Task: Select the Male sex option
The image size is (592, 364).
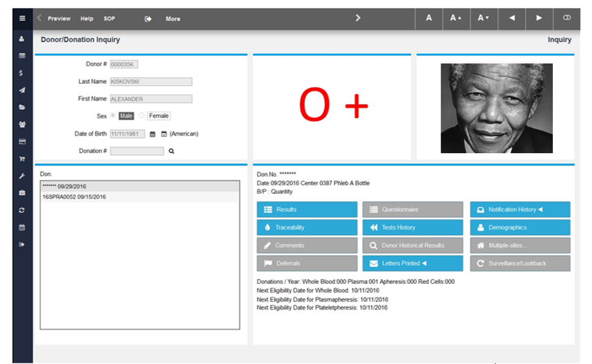Action: coord(125,116)
